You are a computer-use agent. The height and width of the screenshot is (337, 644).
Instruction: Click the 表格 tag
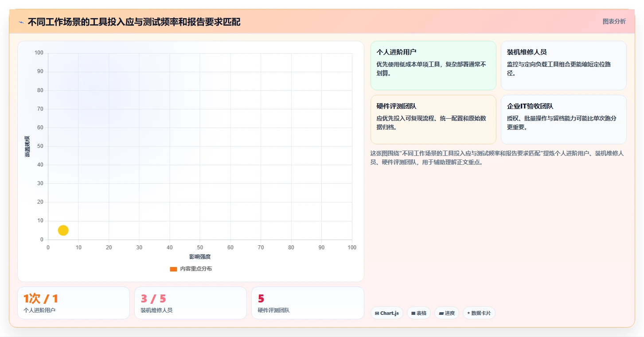click(418, 313)
